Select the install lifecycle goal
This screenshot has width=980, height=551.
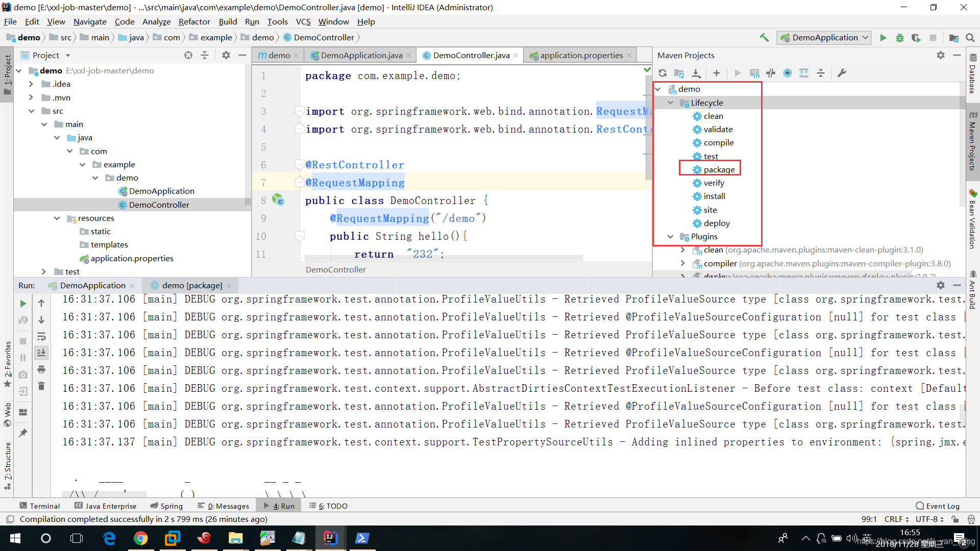(x=714, y=196)
